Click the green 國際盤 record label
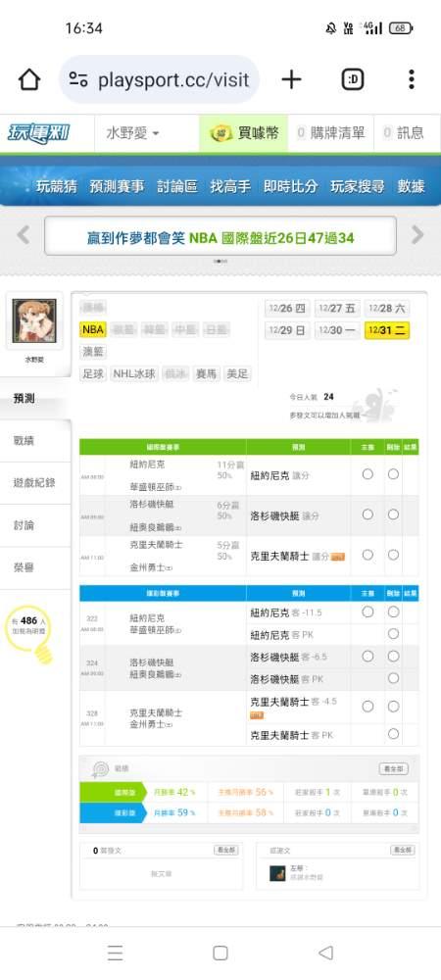 (x=113, y=792)
